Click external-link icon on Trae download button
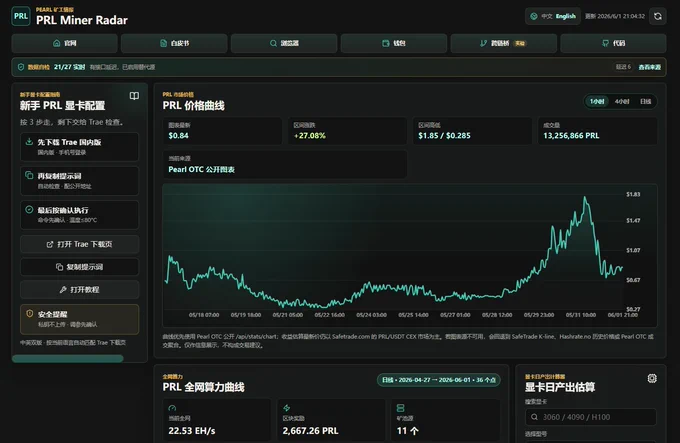The image size is (680, 443). (50, 244)
